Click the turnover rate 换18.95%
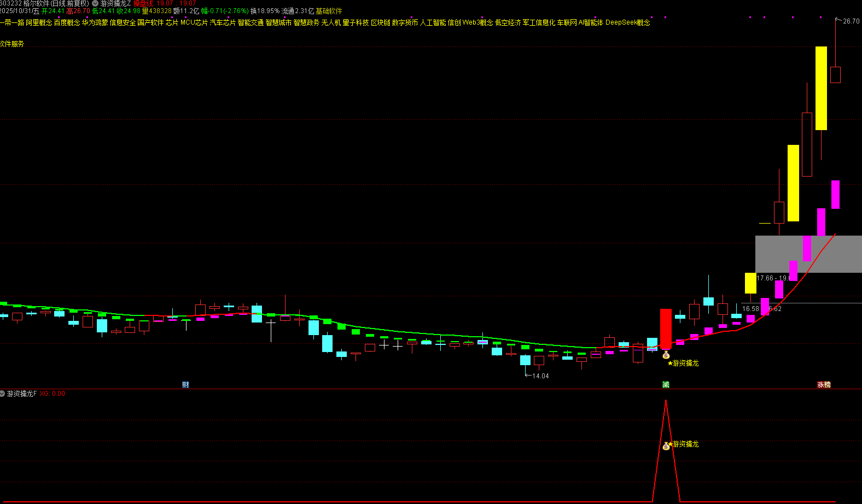Viewport: 862px width, 504px height. (x=265, y=11)
